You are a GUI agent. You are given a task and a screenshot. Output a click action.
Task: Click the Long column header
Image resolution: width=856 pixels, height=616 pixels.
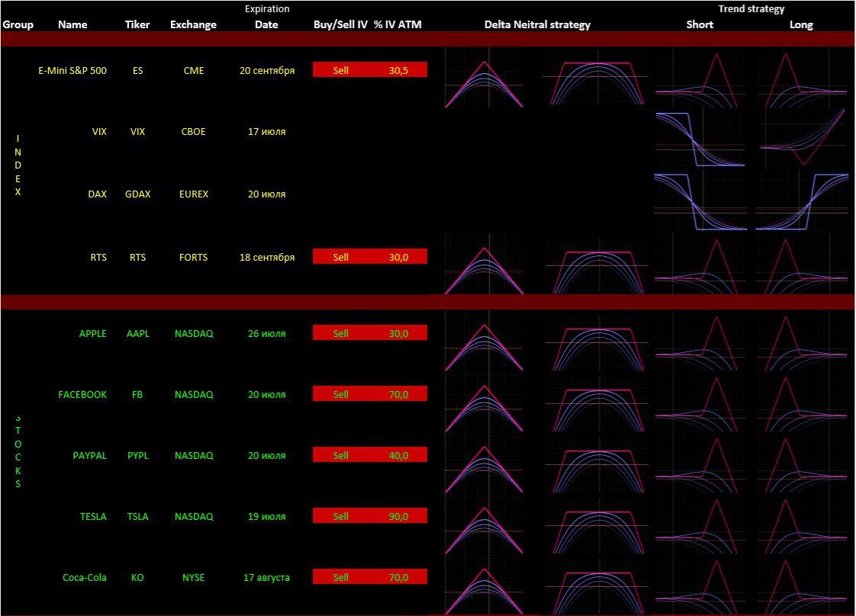pos(801,24)
